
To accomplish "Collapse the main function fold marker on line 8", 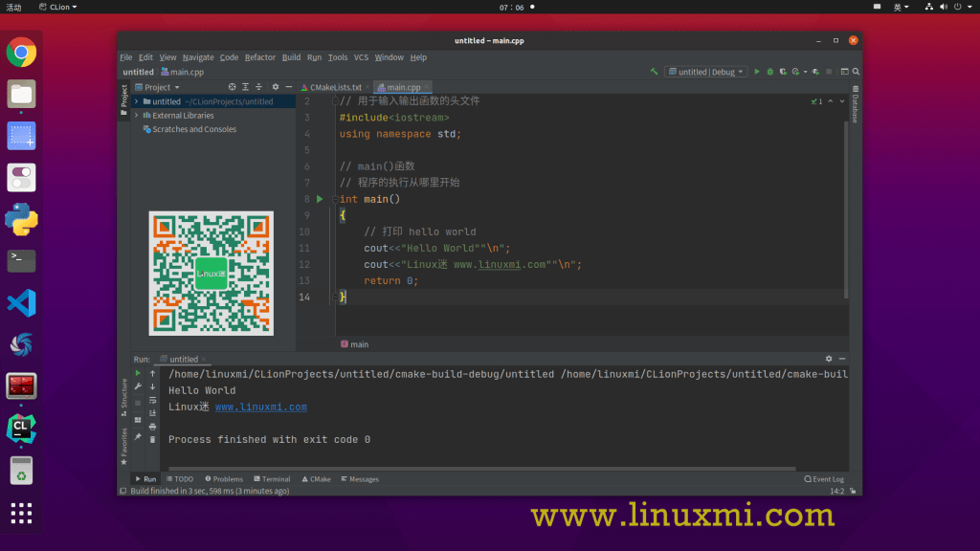I will click(335, 199).
